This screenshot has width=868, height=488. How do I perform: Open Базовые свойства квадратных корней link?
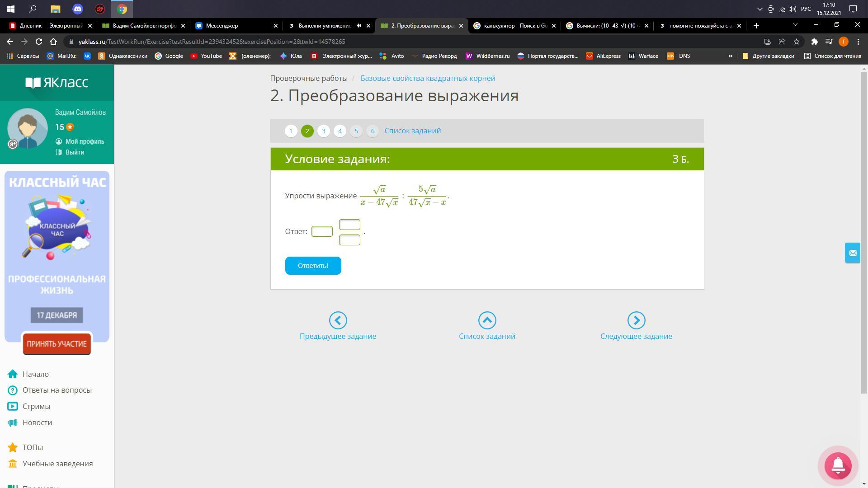(428, 78)
